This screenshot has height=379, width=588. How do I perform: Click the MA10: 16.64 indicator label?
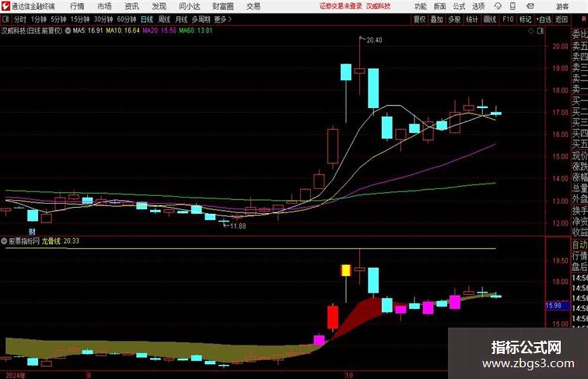[123, 30]
